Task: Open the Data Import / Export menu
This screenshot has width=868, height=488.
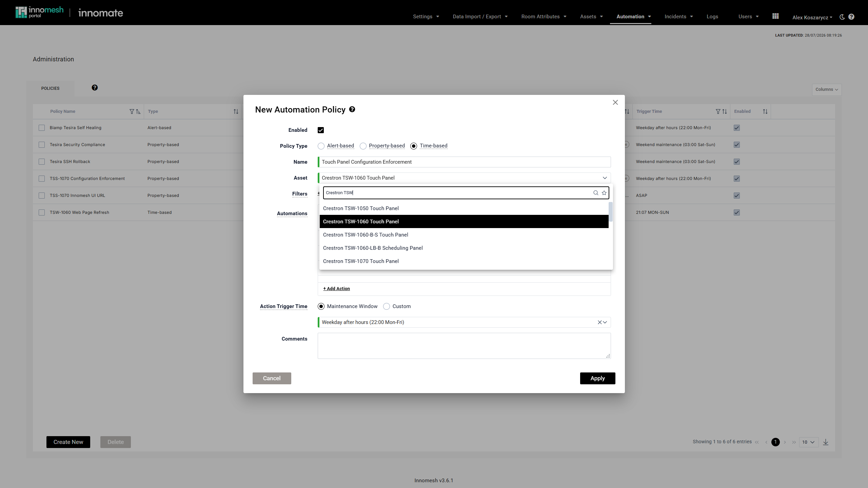Action: [x=480, y=17]
